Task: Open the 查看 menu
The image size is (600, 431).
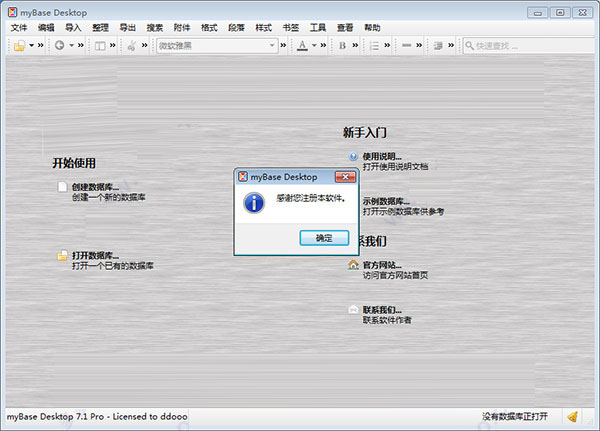Action: 345,28
